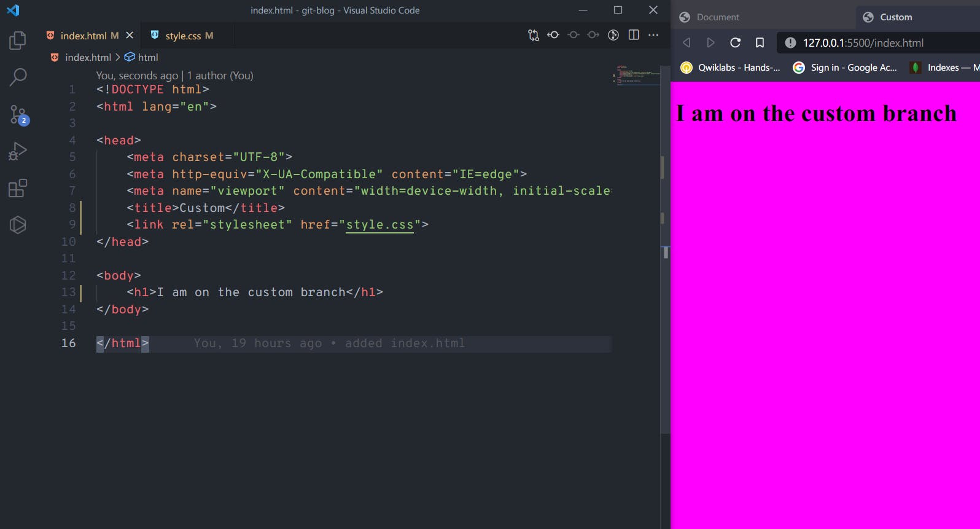Image resolution: width=980 pixels, height=529 pixels.
Task: Minimize the VS Code window
Action: 583,10
